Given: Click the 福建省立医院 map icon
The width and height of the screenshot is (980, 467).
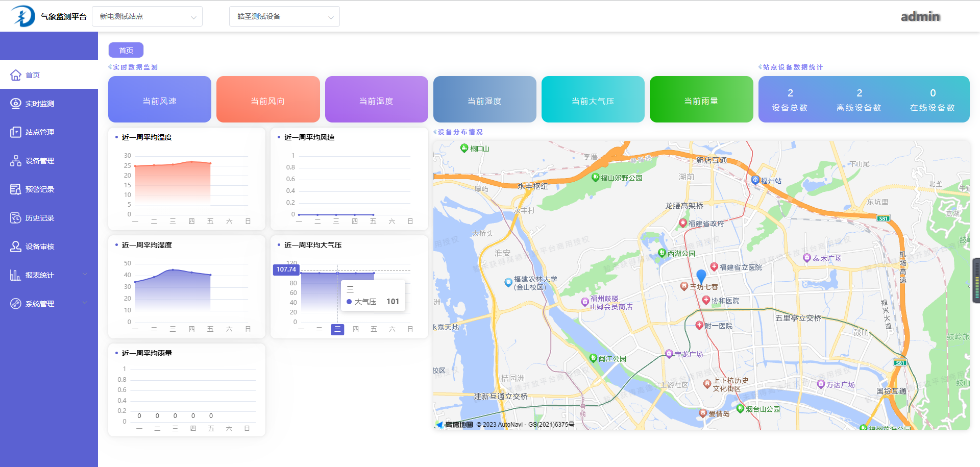Looking at the screenshot, I should pos(714,267).
